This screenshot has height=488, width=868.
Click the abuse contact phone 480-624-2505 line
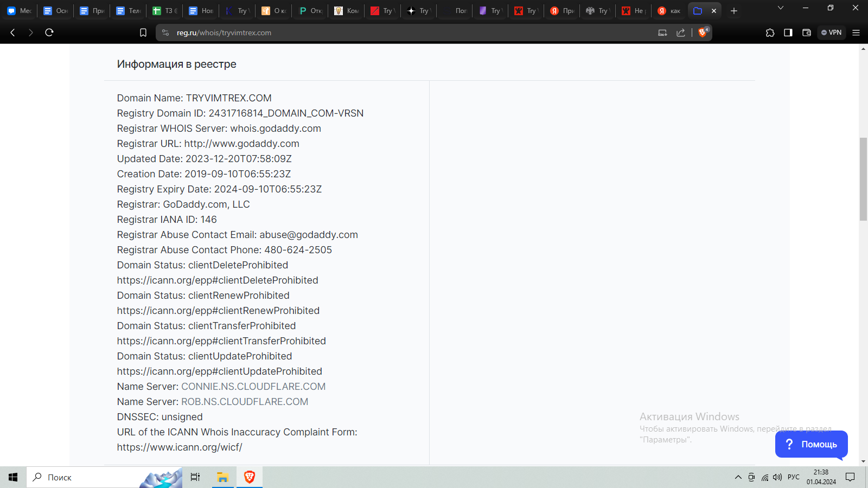[225, 250]
